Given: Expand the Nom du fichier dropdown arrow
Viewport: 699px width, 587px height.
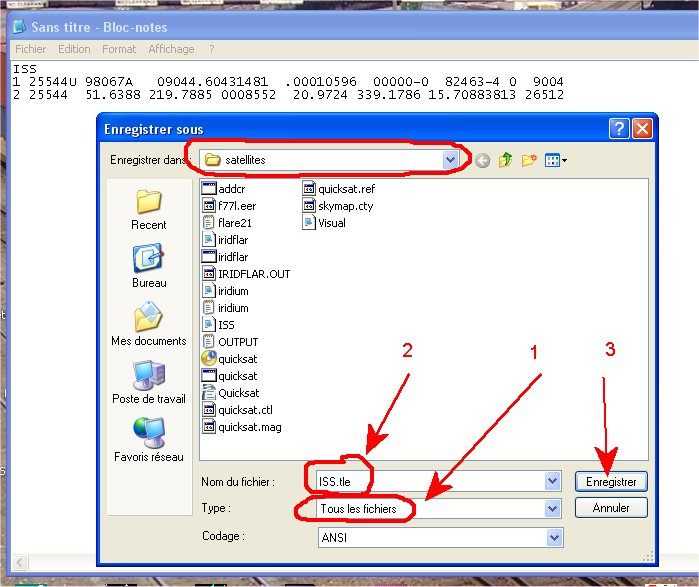Looking at the screenshot, I should 552,481.
